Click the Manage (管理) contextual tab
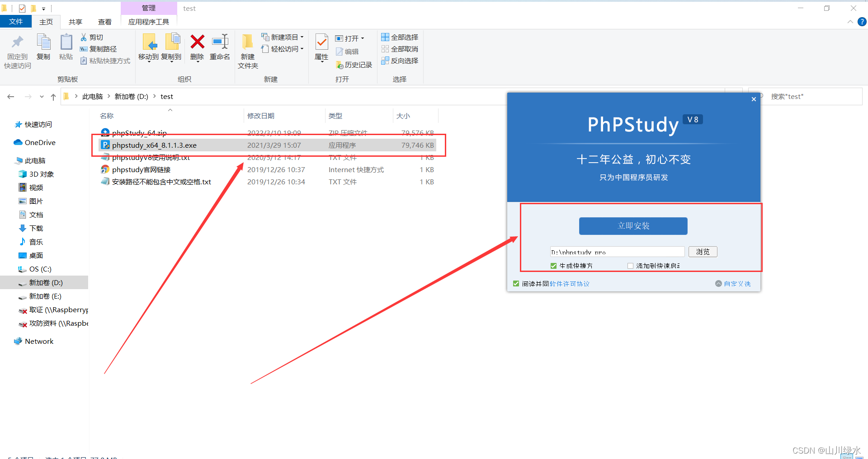This screenshot has width=868, height=459. pyautogui.click(x=149, y=8)
